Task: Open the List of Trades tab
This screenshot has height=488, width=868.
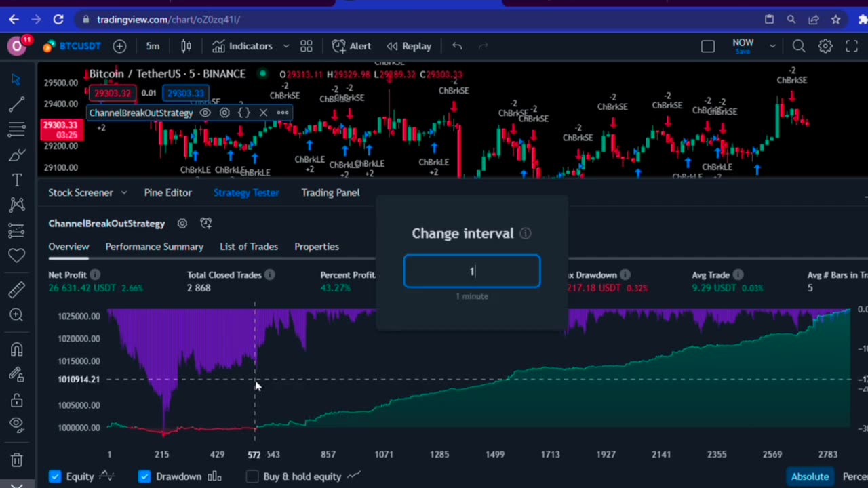Action: point(249,247)
